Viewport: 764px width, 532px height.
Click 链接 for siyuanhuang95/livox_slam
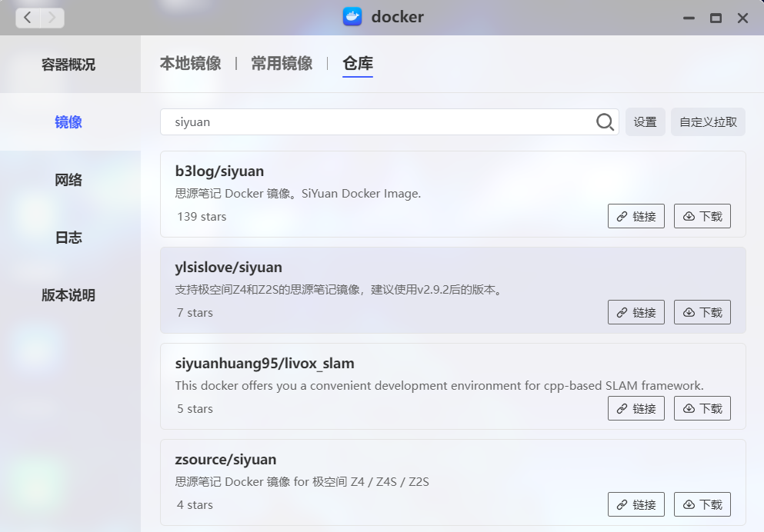(636, 408)
